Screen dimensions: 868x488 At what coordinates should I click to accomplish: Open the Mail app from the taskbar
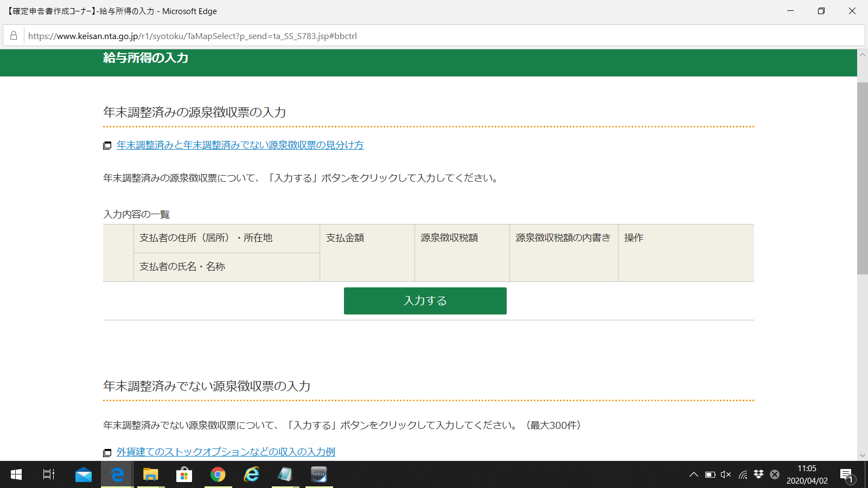pos(84,474)
